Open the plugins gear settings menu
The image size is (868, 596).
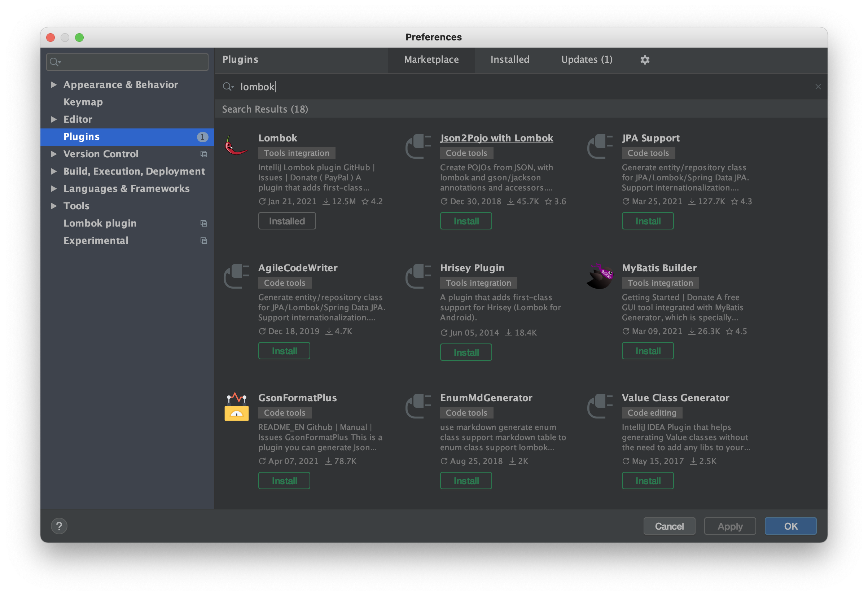pyautogui.click(x=645, y=60)
